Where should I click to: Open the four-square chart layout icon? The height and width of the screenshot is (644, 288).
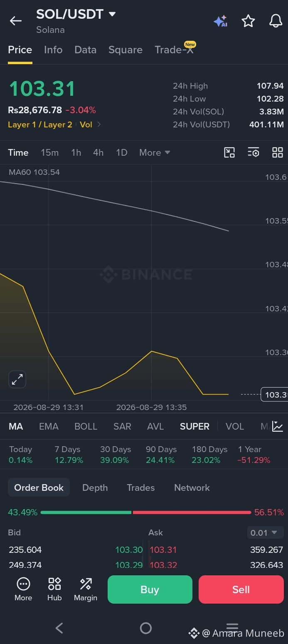(277, 152)
